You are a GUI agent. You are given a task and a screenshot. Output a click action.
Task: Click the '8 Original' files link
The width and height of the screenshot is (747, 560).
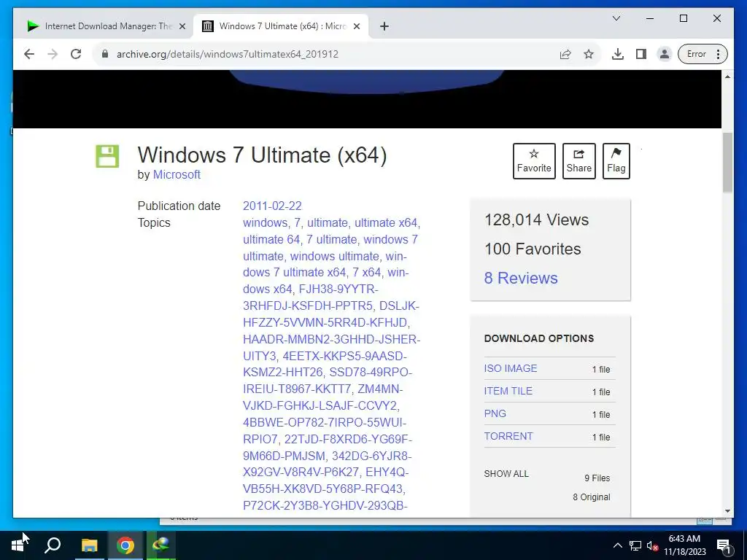point(591,497)
